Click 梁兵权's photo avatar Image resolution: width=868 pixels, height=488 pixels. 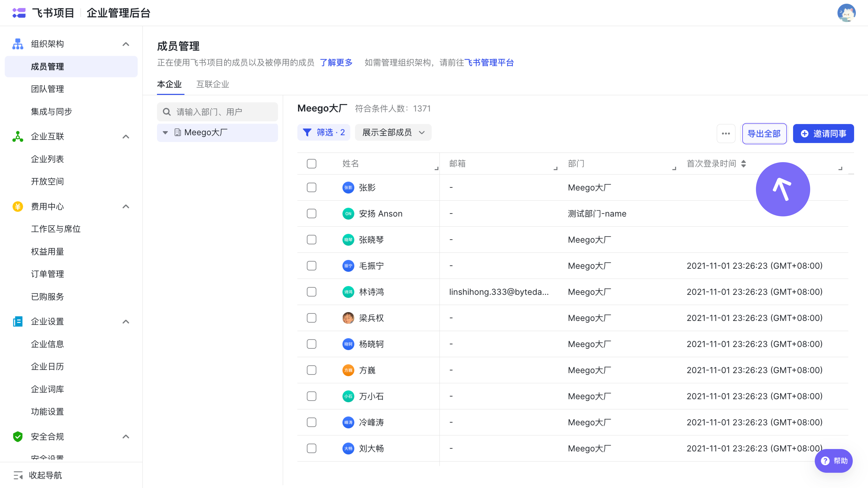click(348, 318)
